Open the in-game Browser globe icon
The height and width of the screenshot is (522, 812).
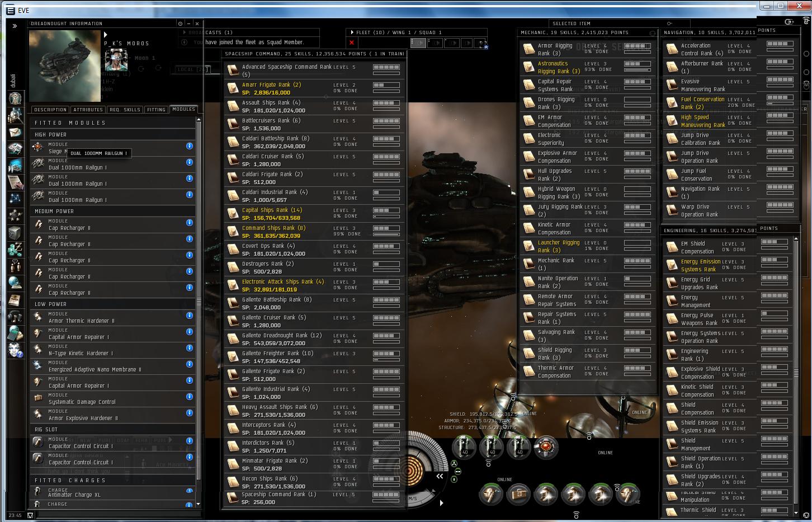point(15,284)
